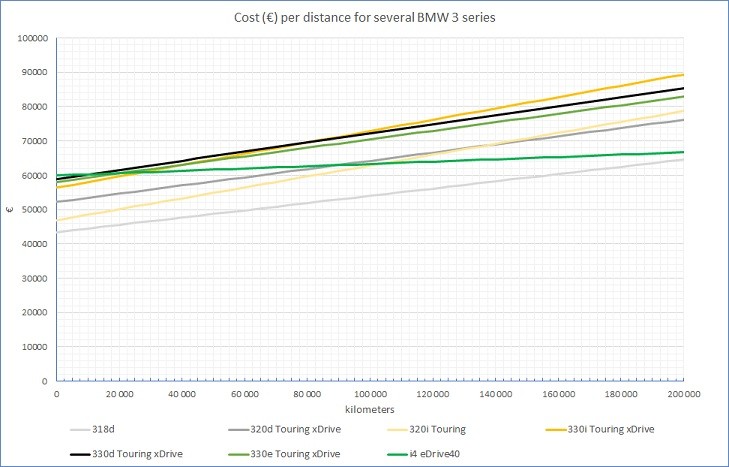Viewport: 729px width, 467px height.
Task: Click the y-axis label 90000
Action: tap(34, 73)
